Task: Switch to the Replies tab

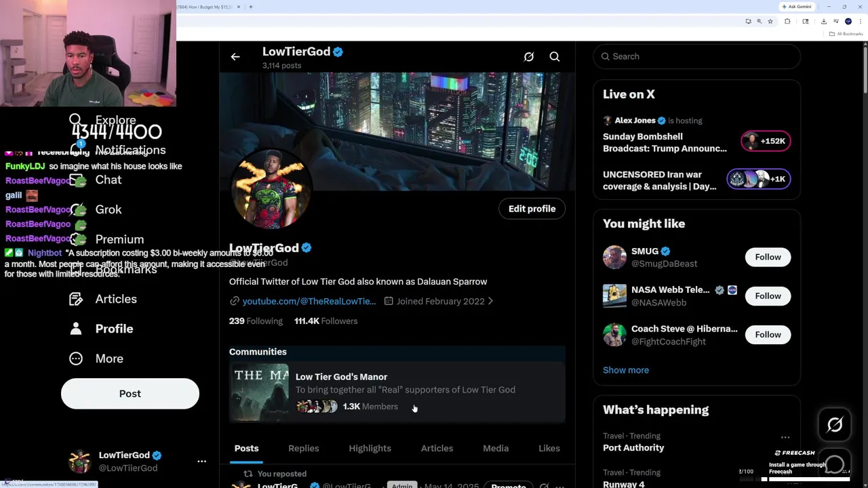Action: 303,449
